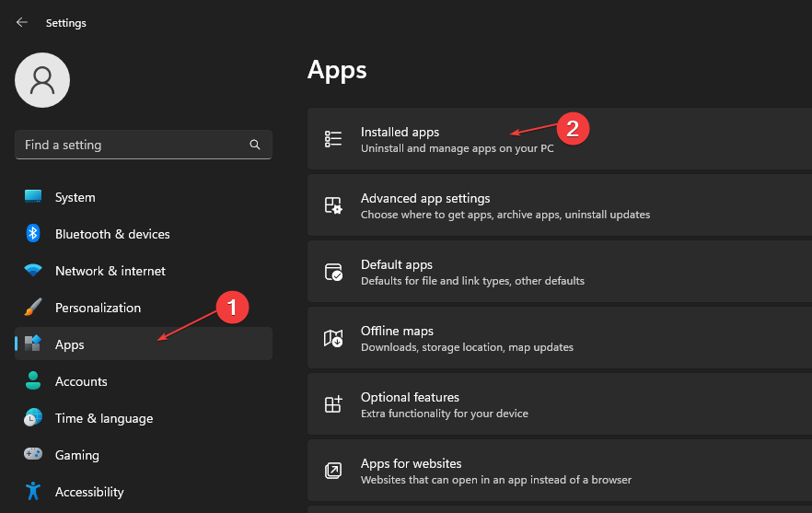
Task: Open Time & language settings
Action: [103, 418]
